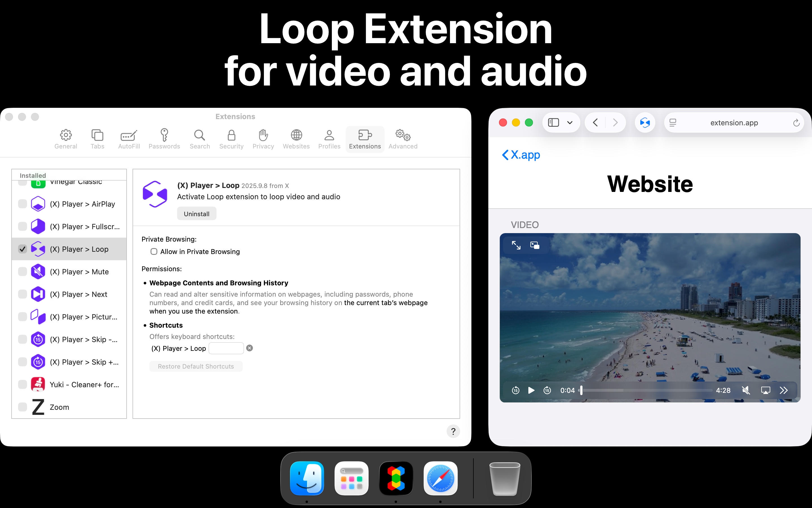Disable the (X) Player > Loop extension checkbox

coord(23,249)
